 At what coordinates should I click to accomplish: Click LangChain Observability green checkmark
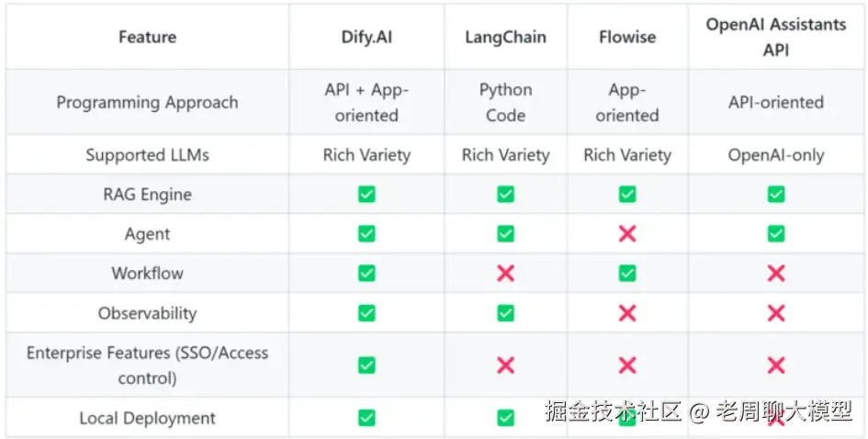(505, 313)
